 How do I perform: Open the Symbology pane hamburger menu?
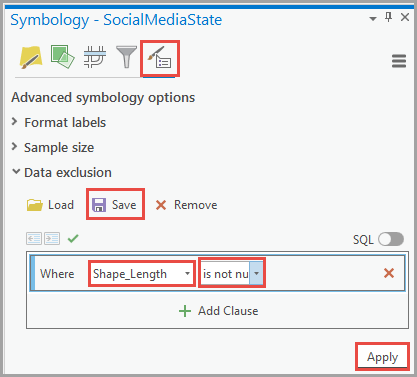(x=399, y=61)
